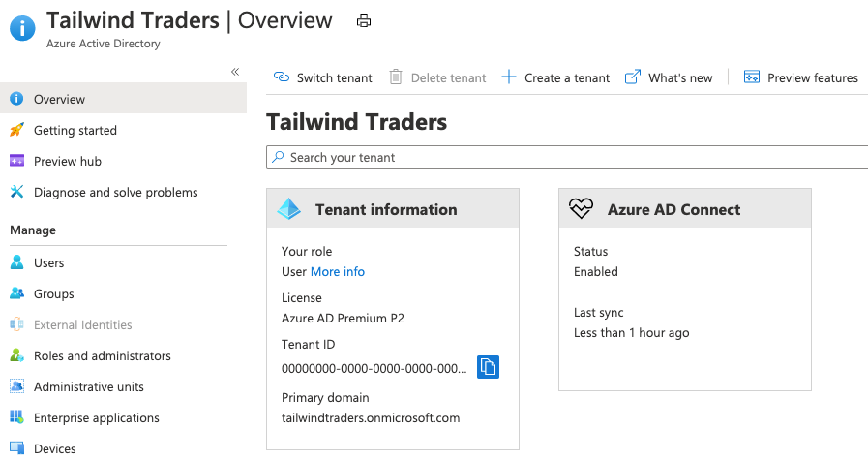This screenshot has height=460, width=868.
Task: Click the Groups icon in sidebar
Action: 16,293
